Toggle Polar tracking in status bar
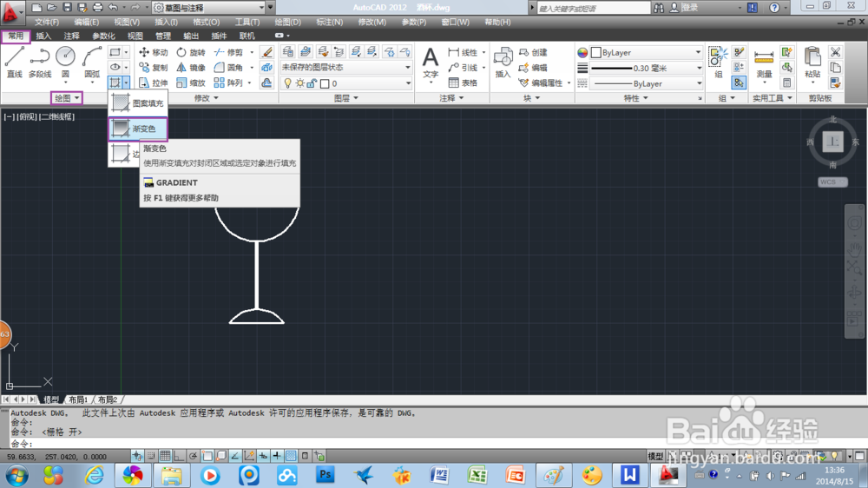This screenshot has width=868, height=488. coord(193,457)
